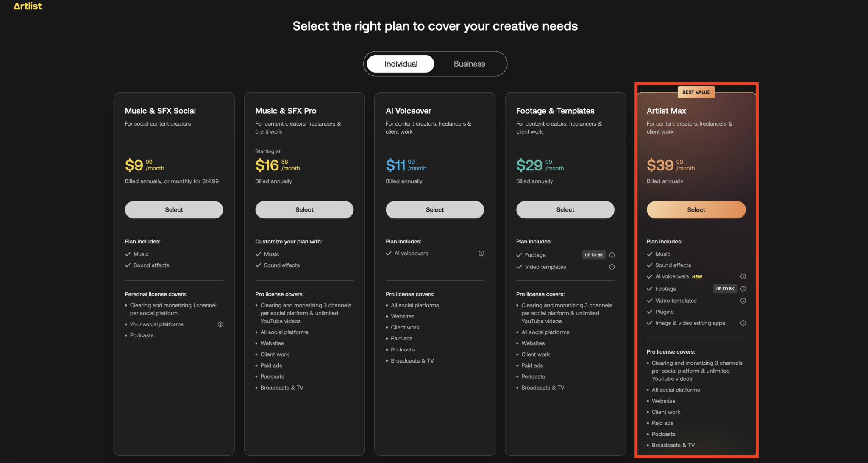Click the BEST VALUE badge
The height and width of the screenshot is (463, 868).
pos(696,92)
